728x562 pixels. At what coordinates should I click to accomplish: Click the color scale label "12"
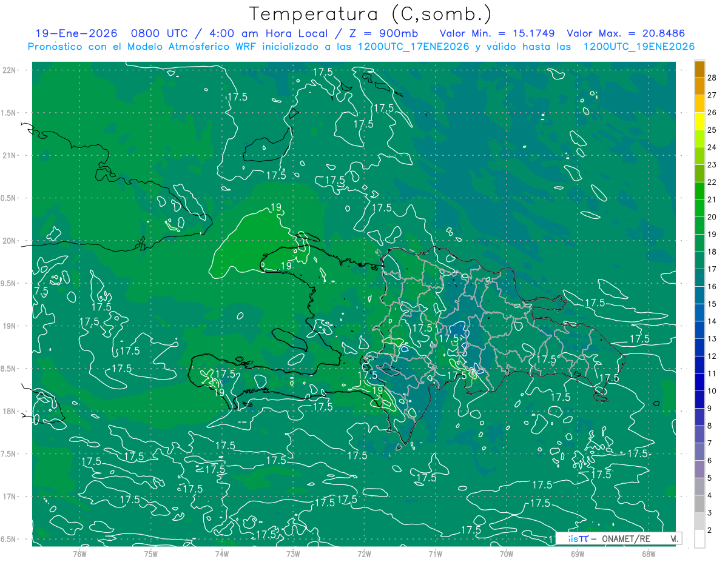712,356
